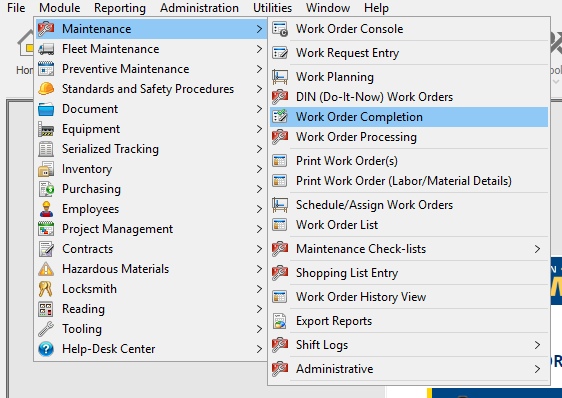Click the Hazardous Materials warning triangle icon
Image resolution: width=562 pixels, height=398 pixels.
pos(46,269)
